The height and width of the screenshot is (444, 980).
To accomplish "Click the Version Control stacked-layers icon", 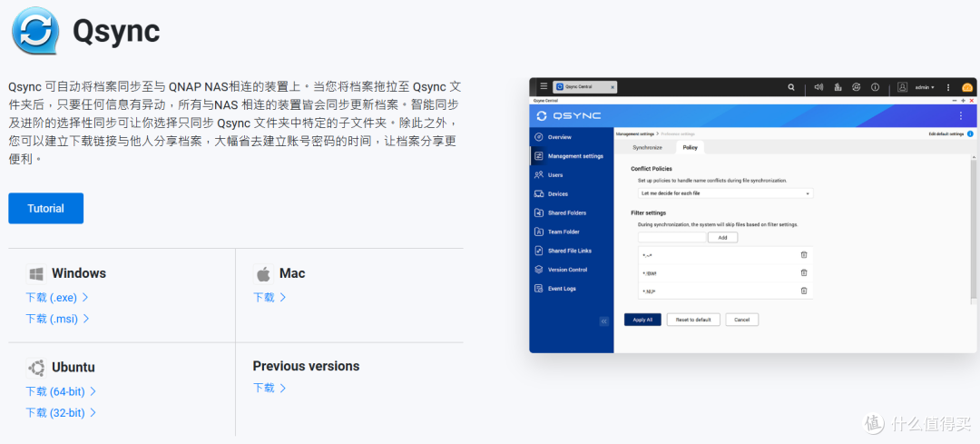I will tap(538, 270).
